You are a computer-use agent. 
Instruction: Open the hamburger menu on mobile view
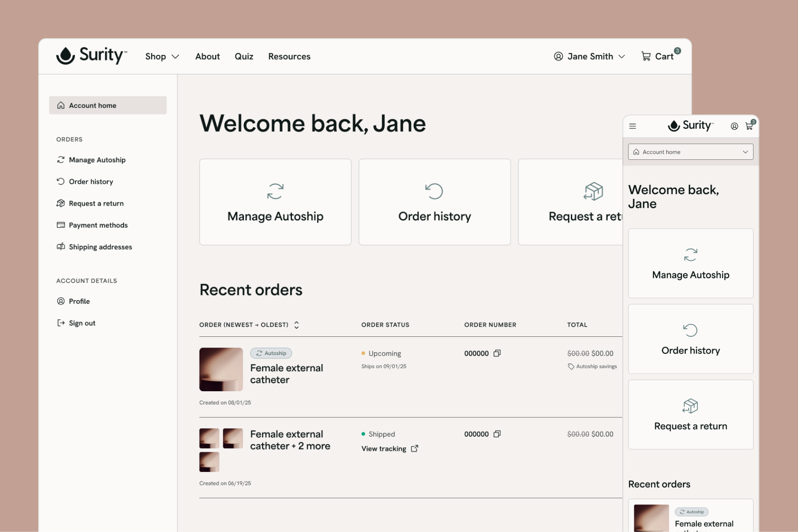(632, 126)
